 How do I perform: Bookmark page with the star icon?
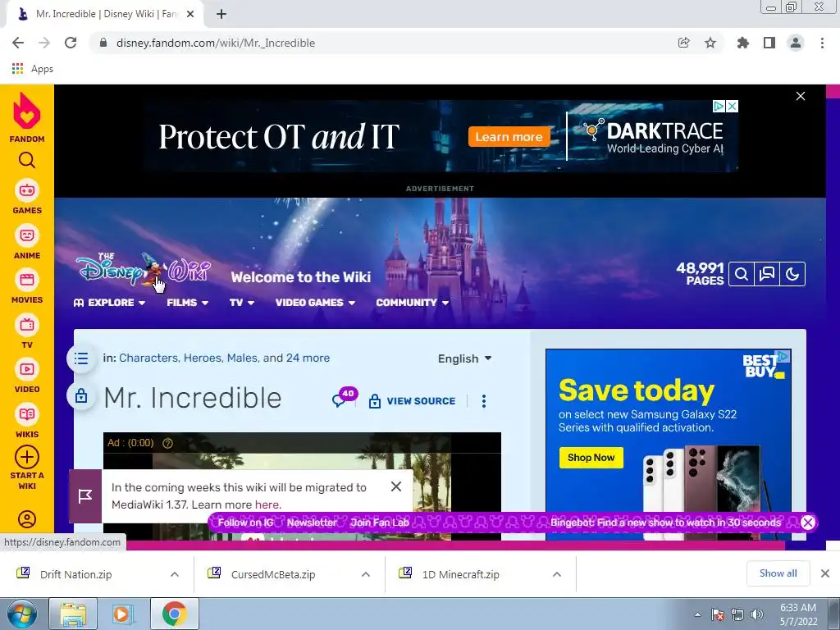[x=710, y=43]
